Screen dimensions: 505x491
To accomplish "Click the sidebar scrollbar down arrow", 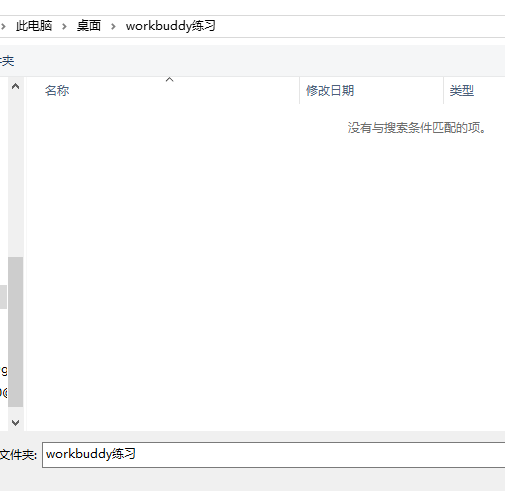I will [15, 423].
